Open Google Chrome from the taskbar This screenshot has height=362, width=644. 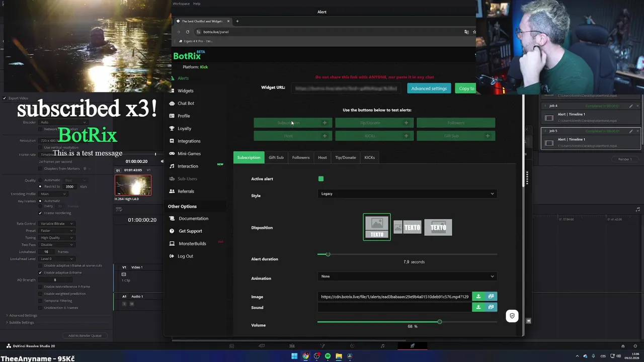pyautogui.click(x=305, y=356)
